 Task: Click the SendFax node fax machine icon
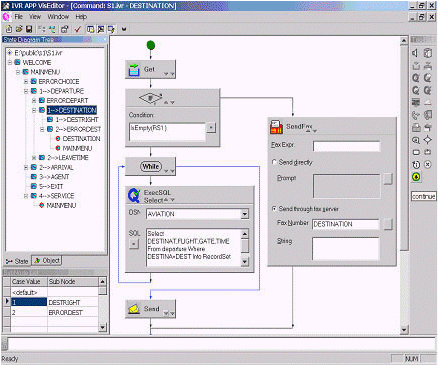click(x=276, y=127)
